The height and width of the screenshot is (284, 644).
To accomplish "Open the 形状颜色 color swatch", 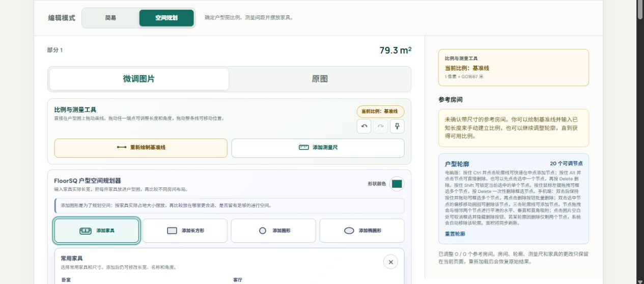I will pos(397,184).
